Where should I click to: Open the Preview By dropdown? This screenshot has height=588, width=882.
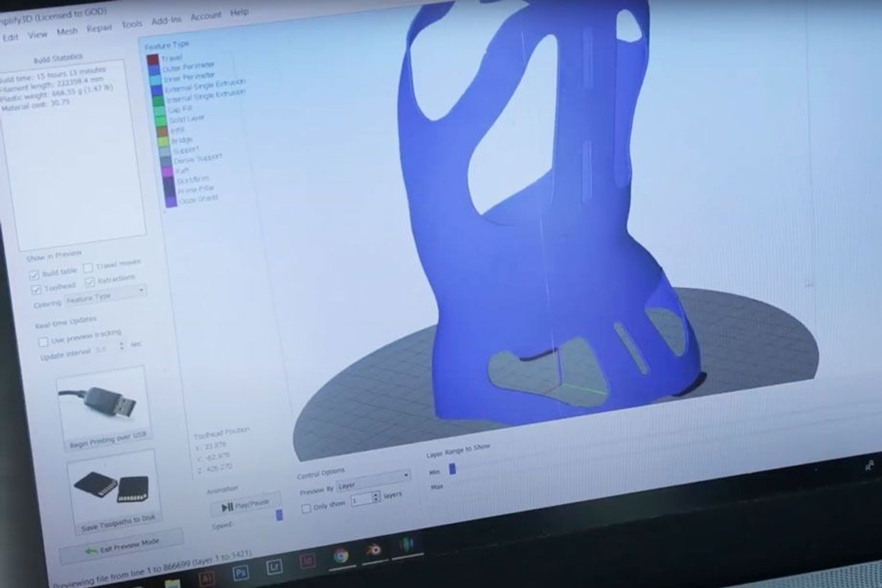click(x=373, y=481)
